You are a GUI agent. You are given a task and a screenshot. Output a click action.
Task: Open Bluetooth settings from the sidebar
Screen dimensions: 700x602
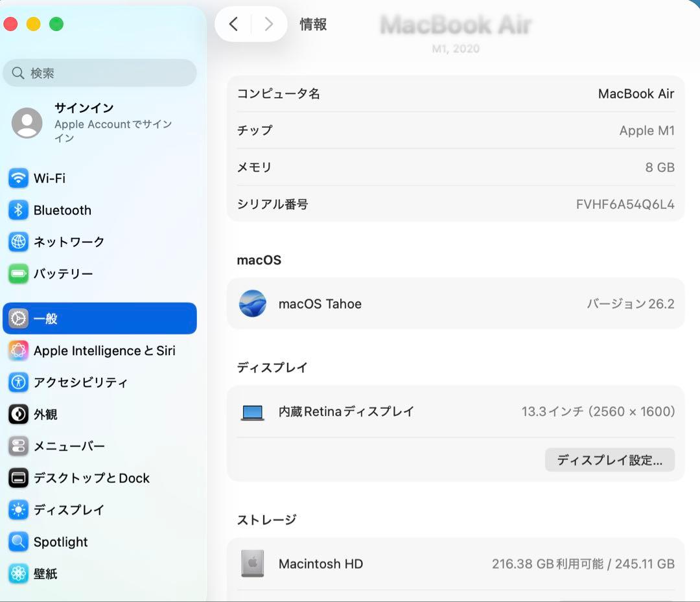pos(17,210)
